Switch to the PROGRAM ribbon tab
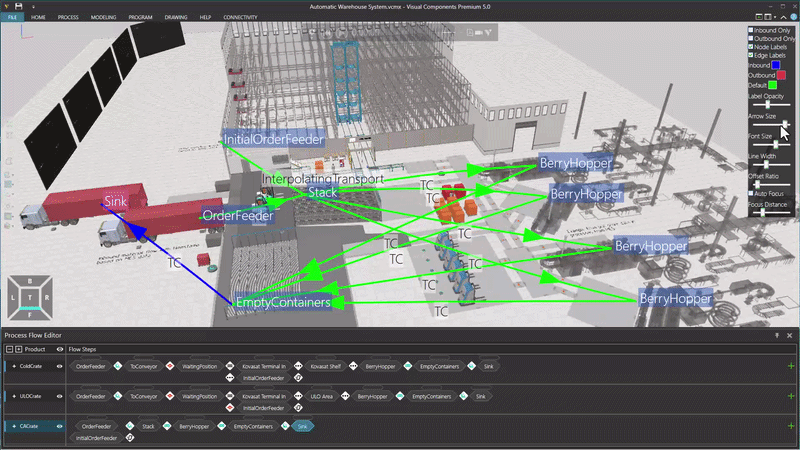800x450 pixels. (x=140, y=17)
